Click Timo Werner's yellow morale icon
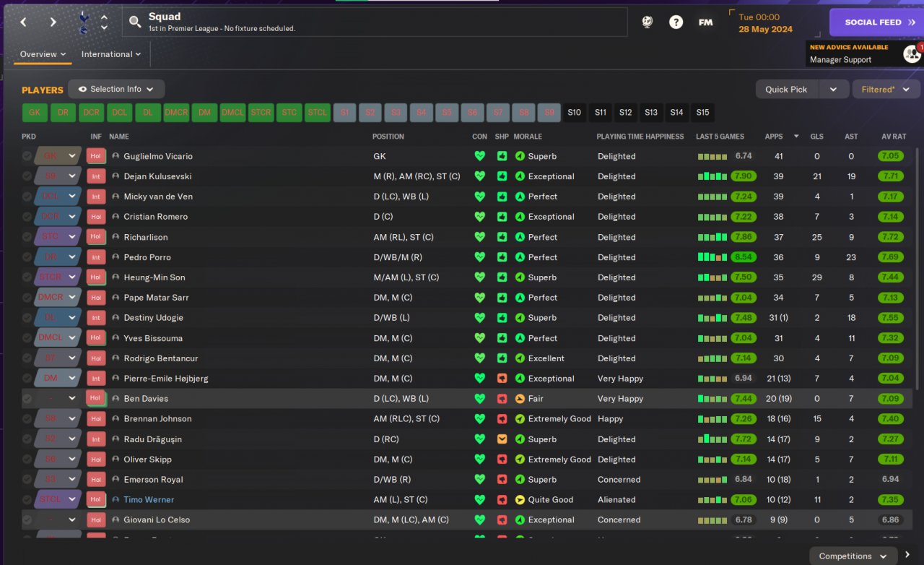 coord(520,500)
